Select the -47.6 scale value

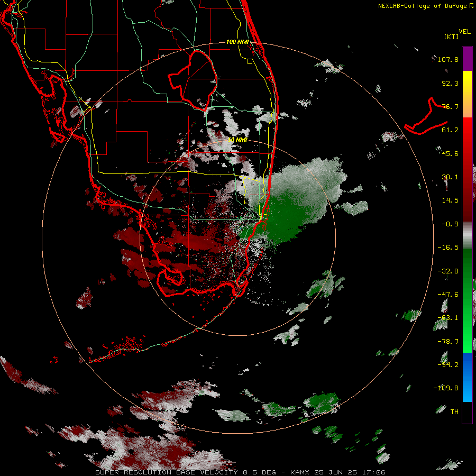click(x=448, y=295)
